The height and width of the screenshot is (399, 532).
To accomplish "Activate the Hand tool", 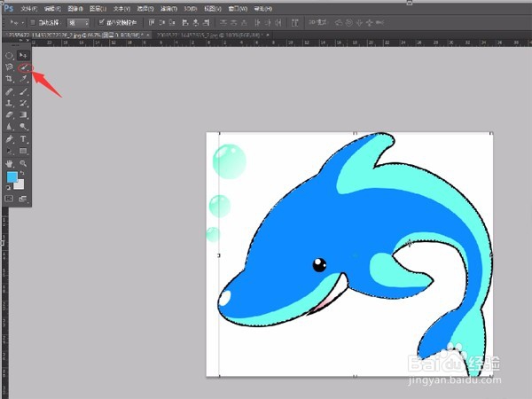I will (10, 163).
